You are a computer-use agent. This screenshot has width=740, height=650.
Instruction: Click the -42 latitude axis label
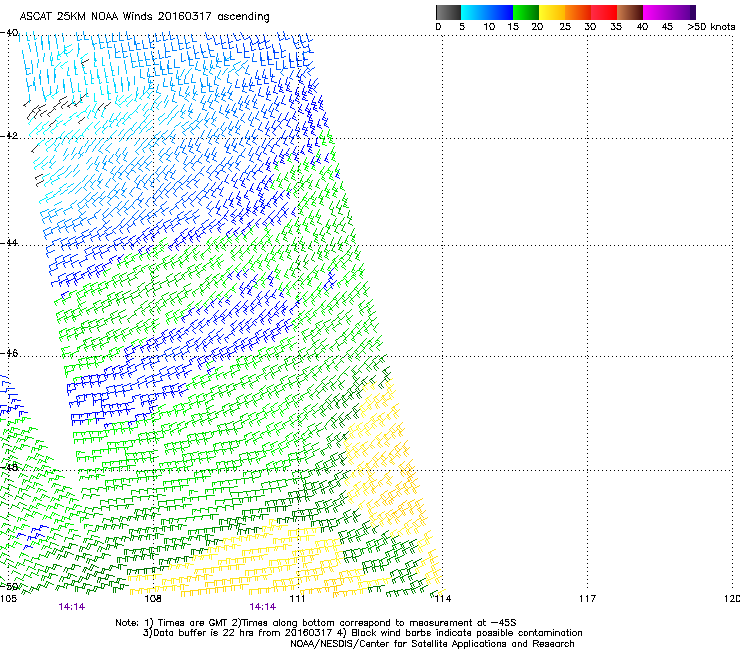(9, 135)
